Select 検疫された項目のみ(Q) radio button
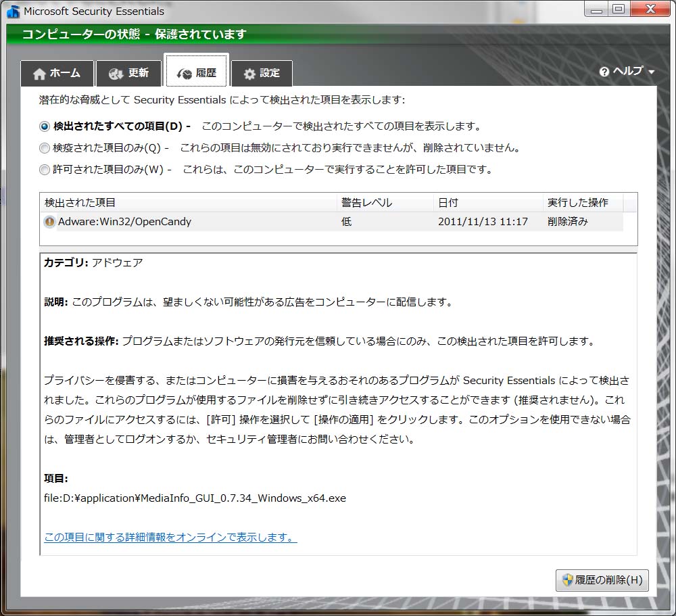 point(45,148)
